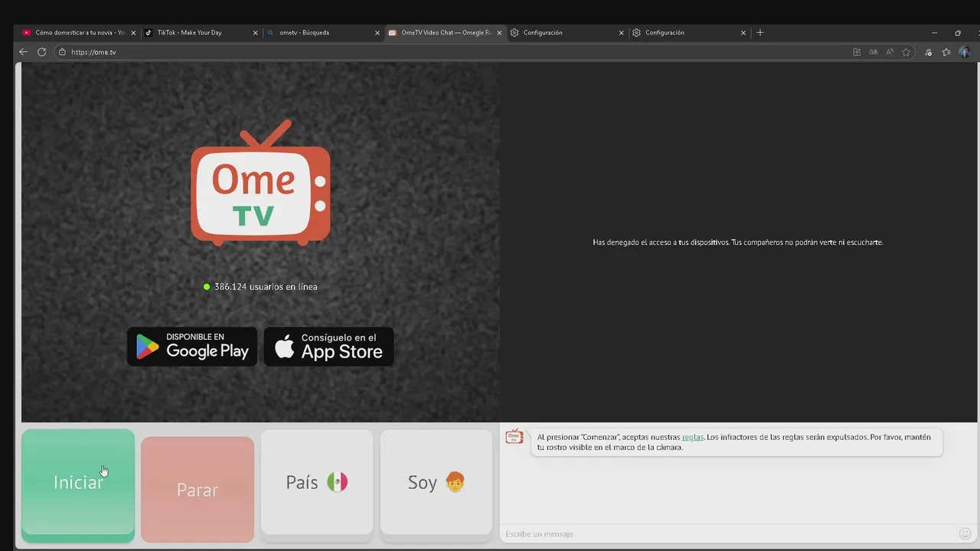The width and height of the screenshot is (980, 551).
Task: Close the OmeTV Video Chat tab
Action: click(x=500, y=33)
